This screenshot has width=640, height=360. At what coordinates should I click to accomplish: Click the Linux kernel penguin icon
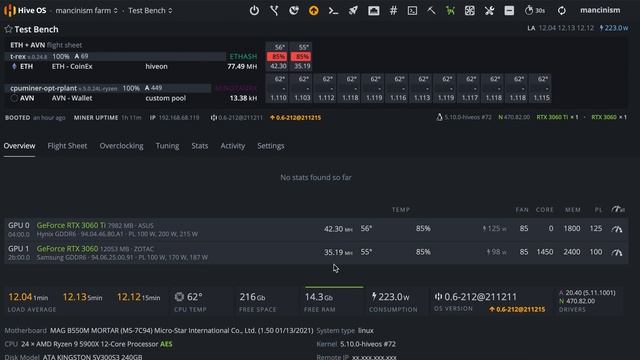(439, 117)
